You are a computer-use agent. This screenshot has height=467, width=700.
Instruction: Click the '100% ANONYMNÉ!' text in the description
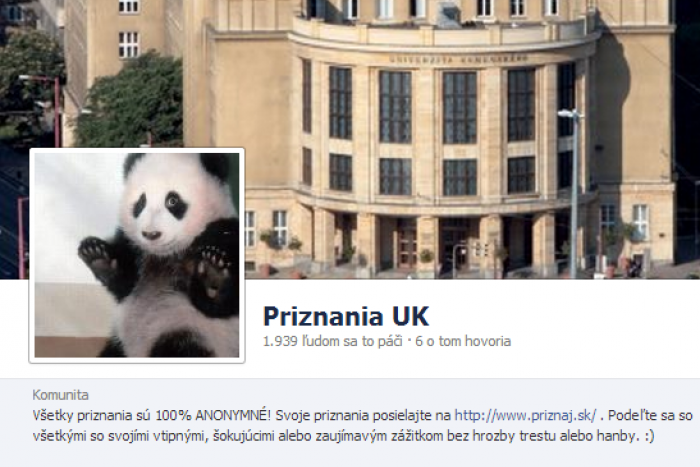(x=212, y=416)
